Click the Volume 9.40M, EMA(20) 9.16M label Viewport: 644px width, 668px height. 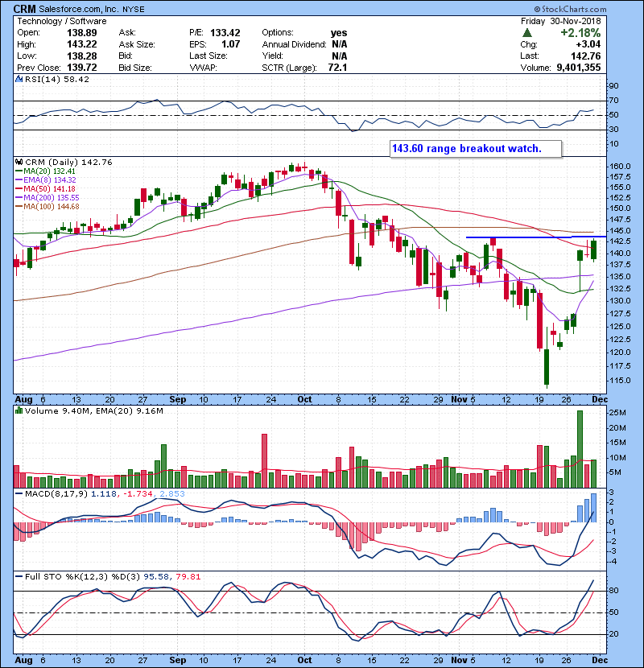coord(93,411)
